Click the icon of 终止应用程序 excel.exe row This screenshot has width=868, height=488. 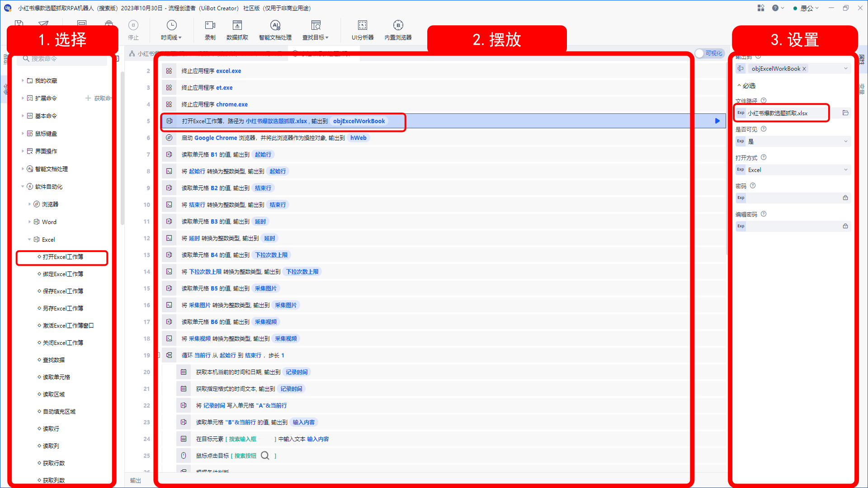169,71
